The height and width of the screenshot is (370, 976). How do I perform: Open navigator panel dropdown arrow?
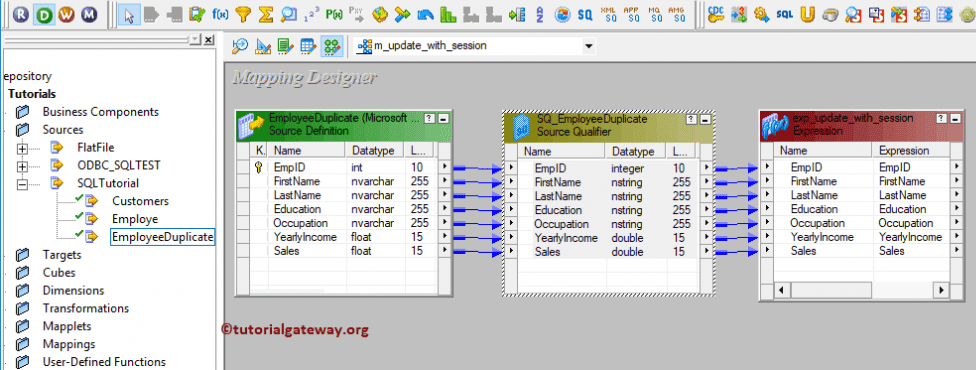click(x=195, y=39)
